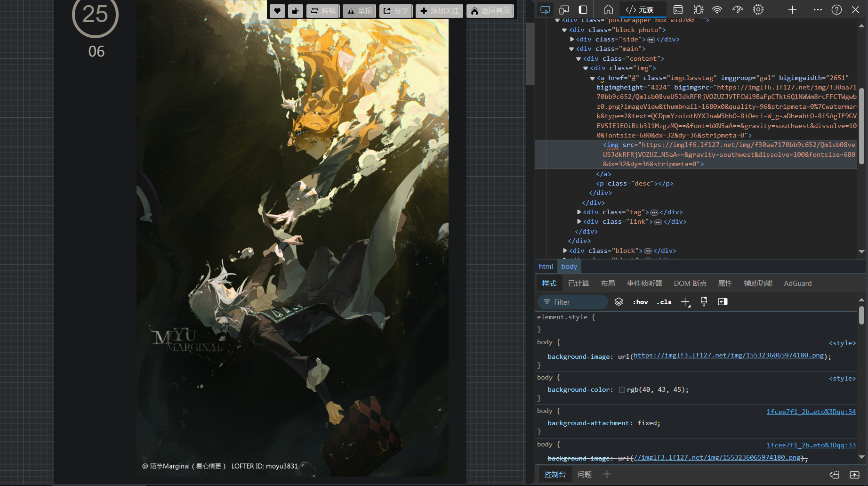
Task: Open the Network wifi icon tool
Action: tap(717, 9)
